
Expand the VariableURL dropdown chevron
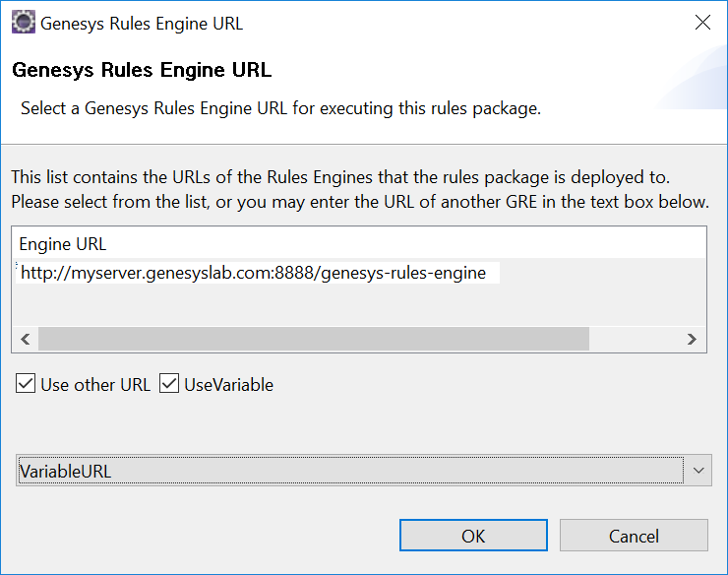(x=698, y=471)
